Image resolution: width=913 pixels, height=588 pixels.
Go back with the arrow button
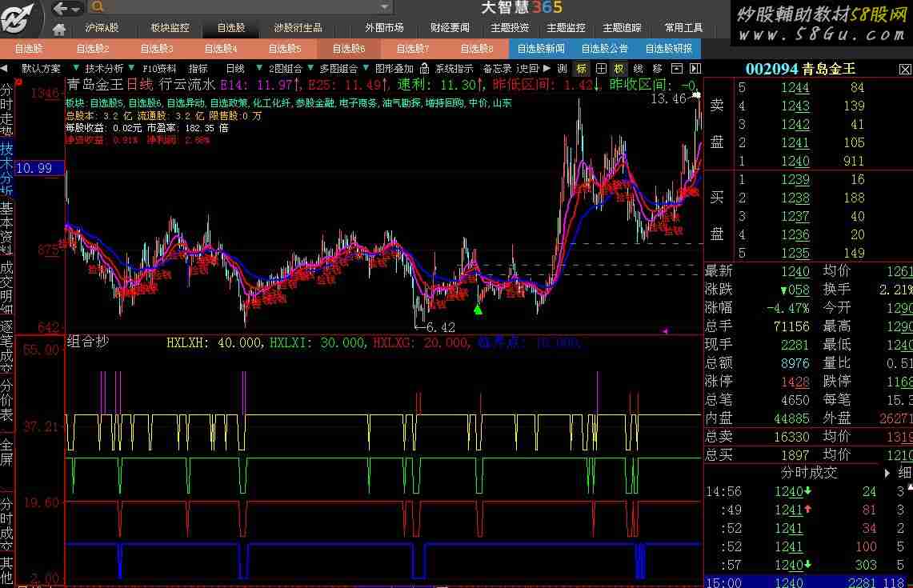tap(60, 8)
